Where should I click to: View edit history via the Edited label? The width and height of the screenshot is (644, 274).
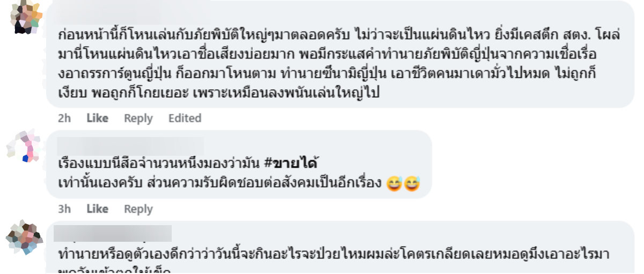pyautogui.click(x=185, y=118)
